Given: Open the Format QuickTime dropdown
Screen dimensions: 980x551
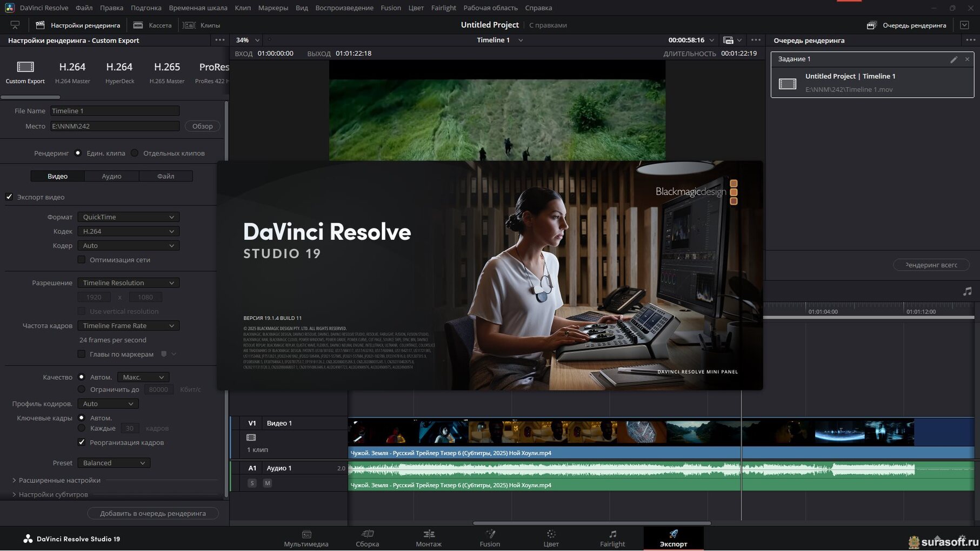Looking at the screenshot, I should click(128, 217).
